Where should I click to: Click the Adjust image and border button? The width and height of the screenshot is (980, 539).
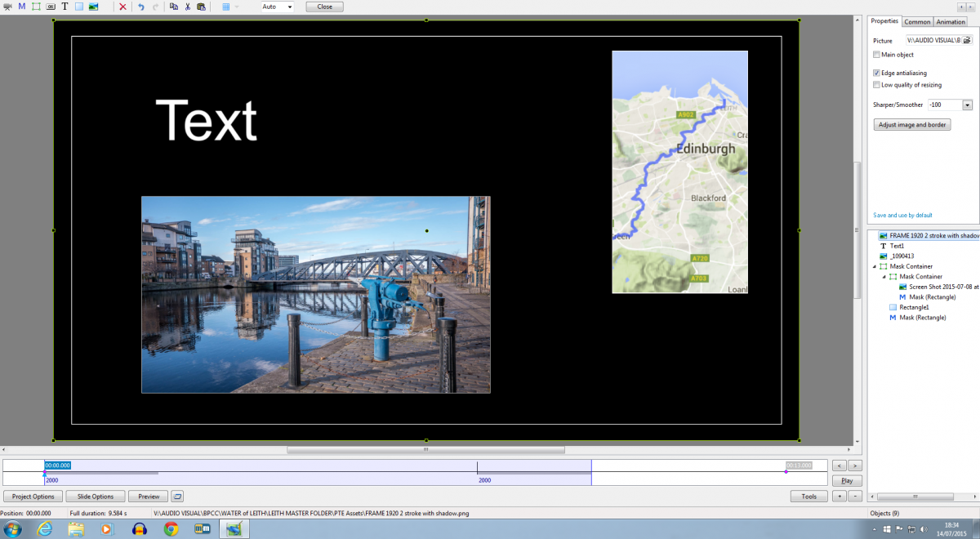[x=912, y=125]
